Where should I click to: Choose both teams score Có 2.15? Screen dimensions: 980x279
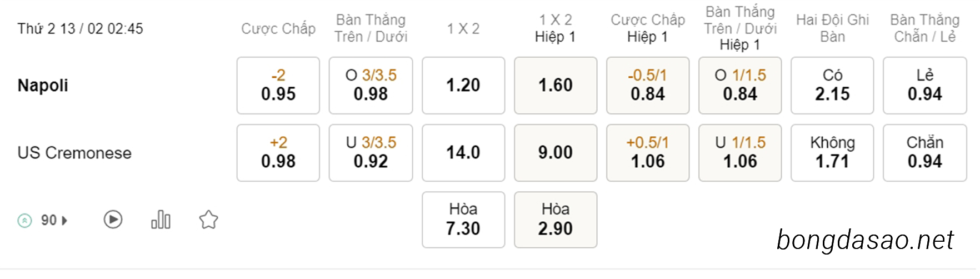tap(832, 86)
